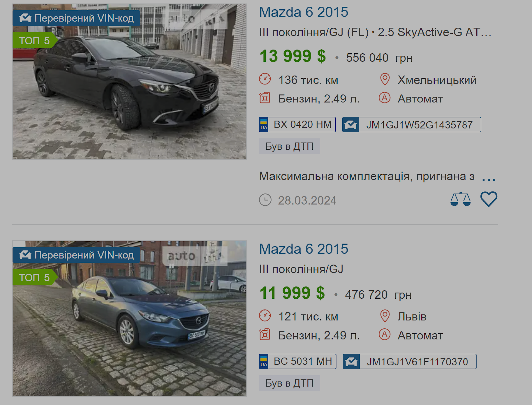Open the second Mazda 6 2015 listing title
This screenshot has height=405, width=532.
[304, 249]
